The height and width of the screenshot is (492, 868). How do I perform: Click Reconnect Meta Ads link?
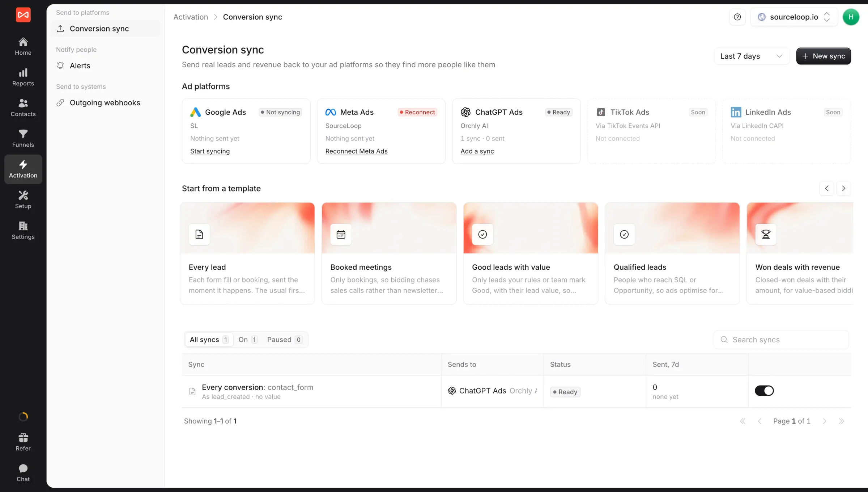point(356,151)
